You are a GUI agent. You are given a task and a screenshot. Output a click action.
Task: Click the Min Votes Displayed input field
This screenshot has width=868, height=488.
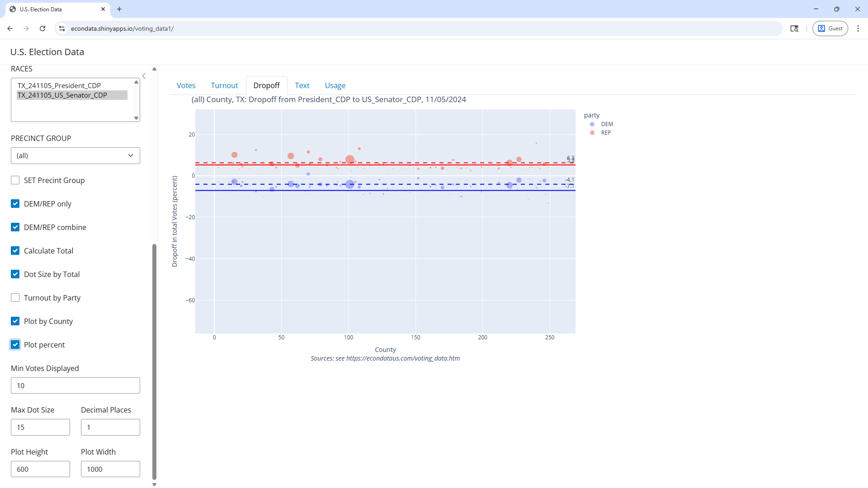75,385
